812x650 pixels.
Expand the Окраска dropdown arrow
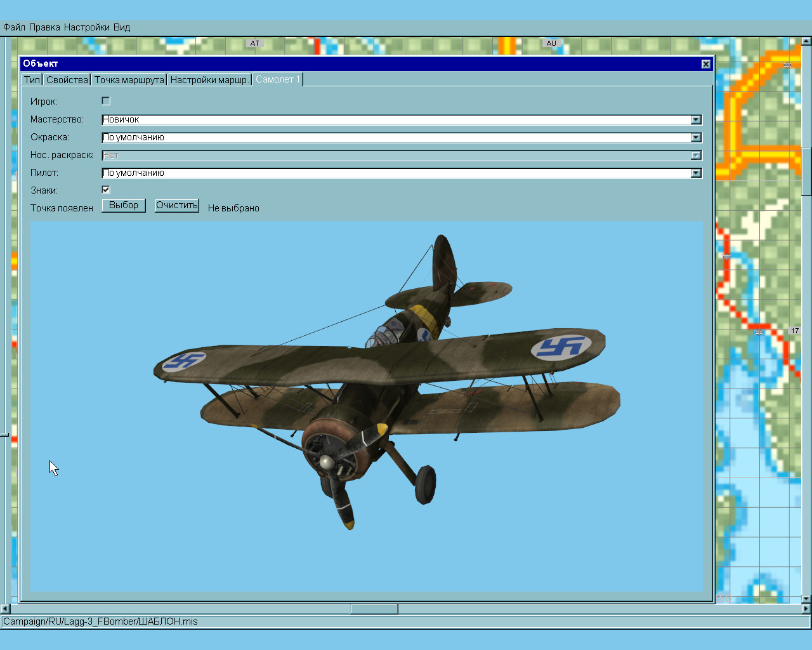(696, 137)
